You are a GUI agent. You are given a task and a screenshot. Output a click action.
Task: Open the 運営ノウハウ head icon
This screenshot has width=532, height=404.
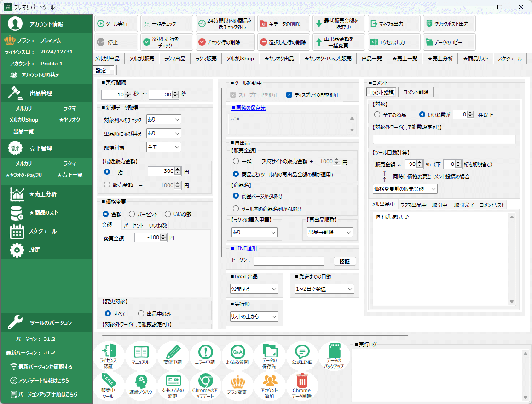coord(141,386)
